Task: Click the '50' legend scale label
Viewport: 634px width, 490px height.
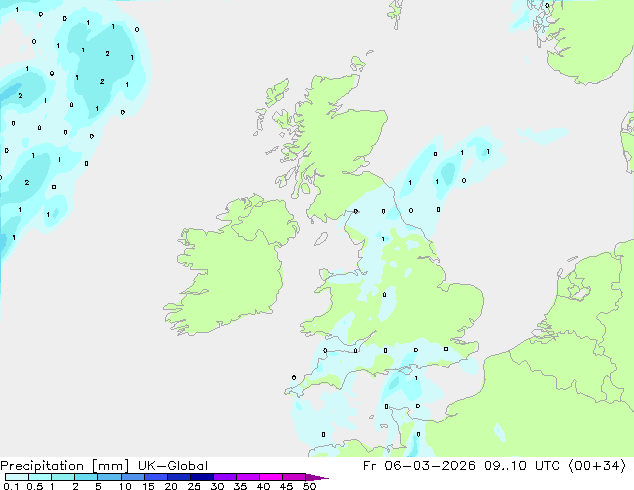Action: [x=309, y=486]
